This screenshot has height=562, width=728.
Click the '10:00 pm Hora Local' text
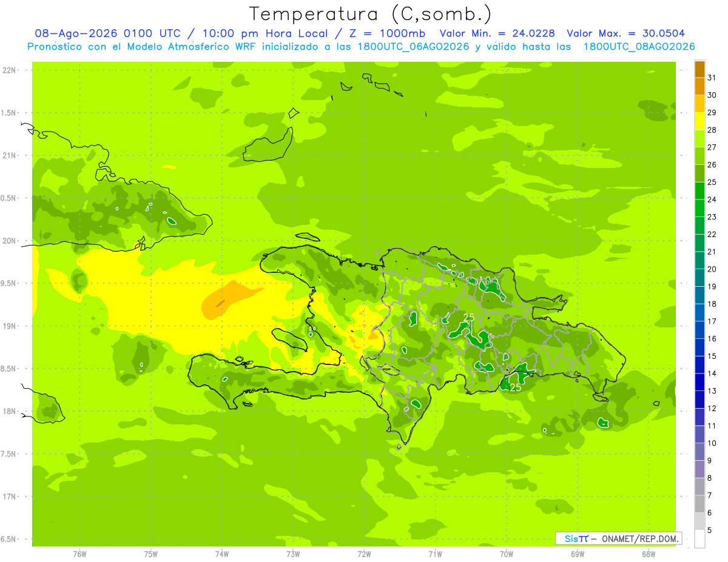(x=265, y=33)
